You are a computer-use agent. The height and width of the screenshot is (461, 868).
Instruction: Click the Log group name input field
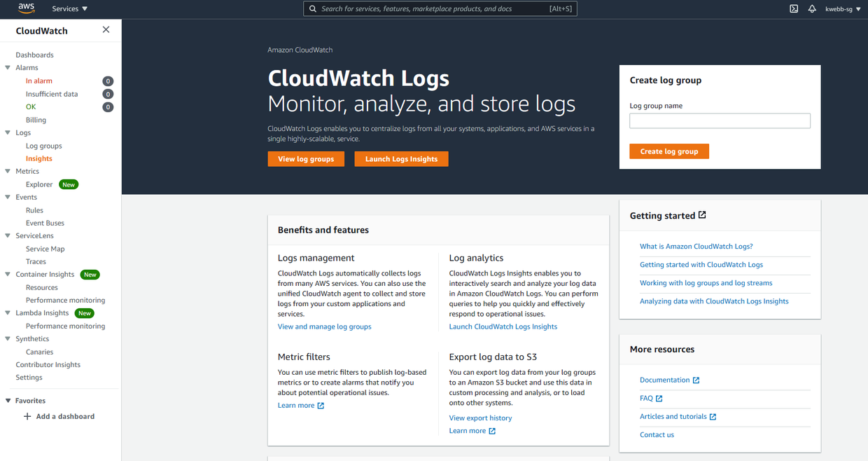(720, 121)
